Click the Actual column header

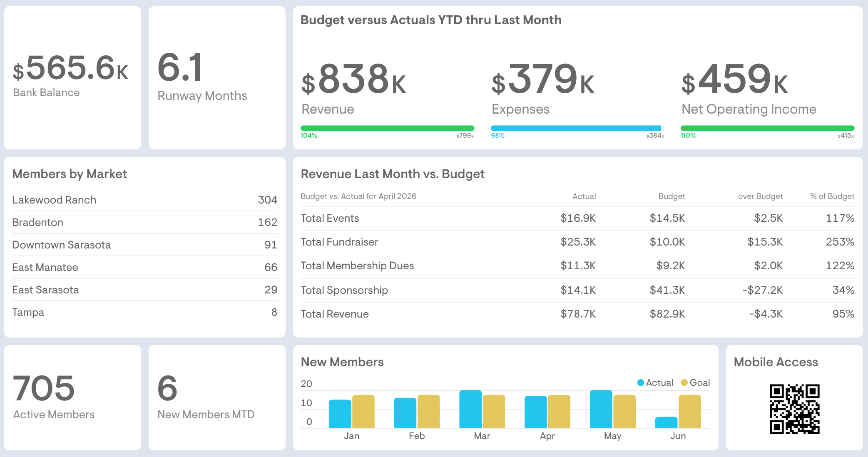click(x=584, y=196)
